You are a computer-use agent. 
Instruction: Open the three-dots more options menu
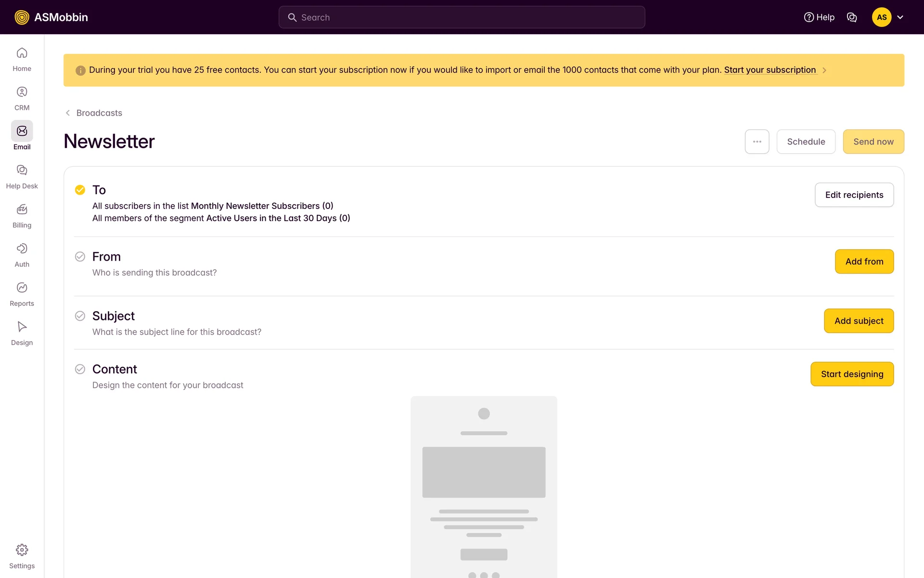(757, 142)
